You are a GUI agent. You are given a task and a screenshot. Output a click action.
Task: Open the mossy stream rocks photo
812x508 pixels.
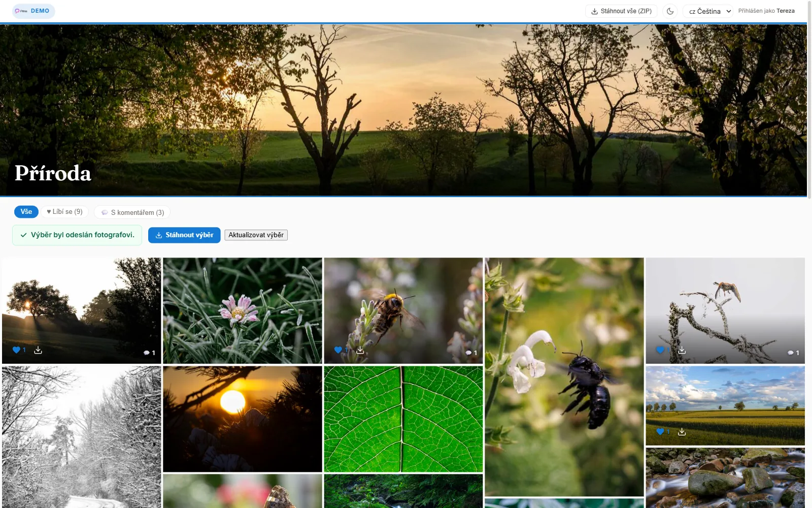click(725, 478)
